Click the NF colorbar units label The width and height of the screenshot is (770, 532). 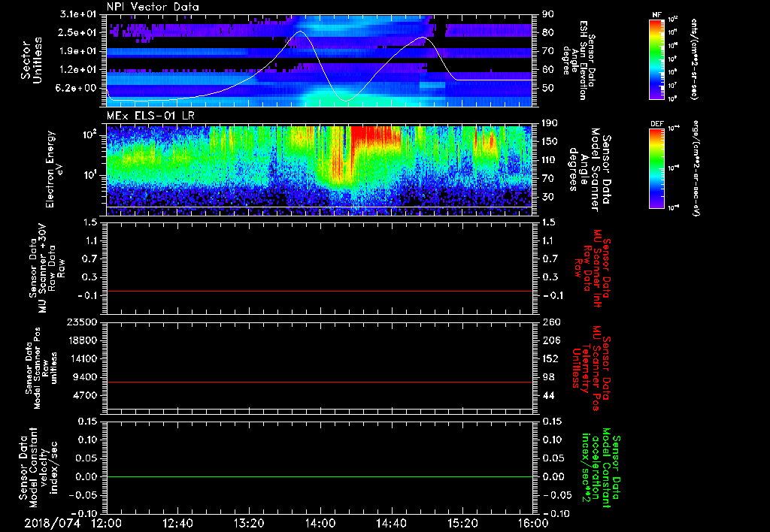[694, 59]
